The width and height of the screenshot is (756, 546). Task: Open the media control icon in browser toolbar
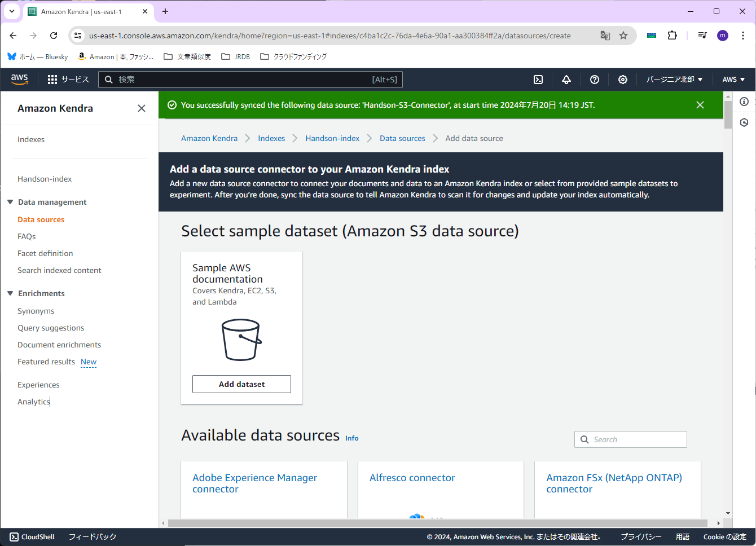point(702,36)
